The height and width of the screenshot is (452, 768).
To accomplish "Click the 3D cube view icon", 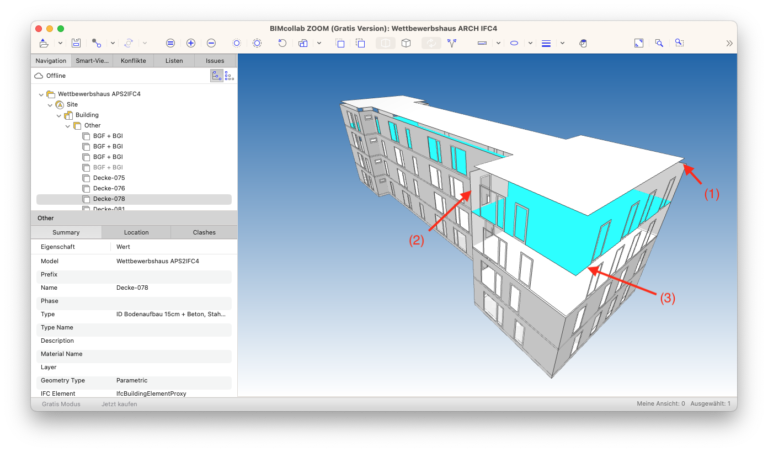I will 406,43.
